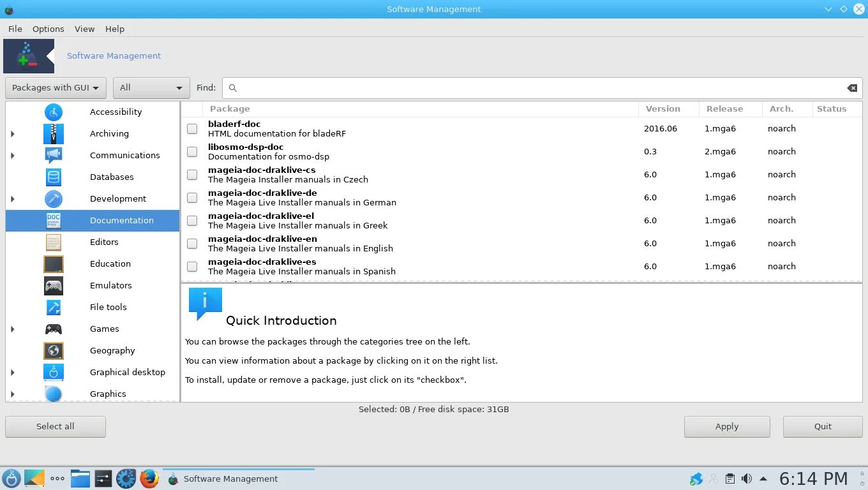Open the Options menu

[48, 29]
